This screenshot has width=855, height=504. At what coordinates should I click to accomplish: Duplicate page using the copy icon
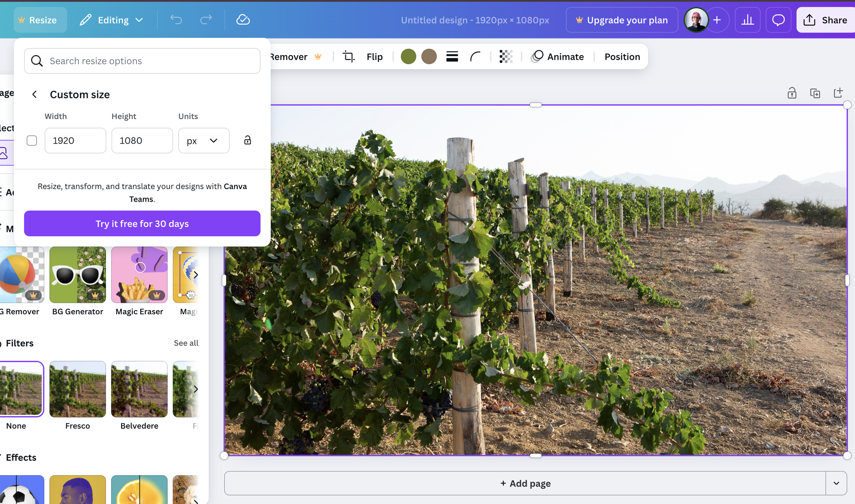pos(815,93)
